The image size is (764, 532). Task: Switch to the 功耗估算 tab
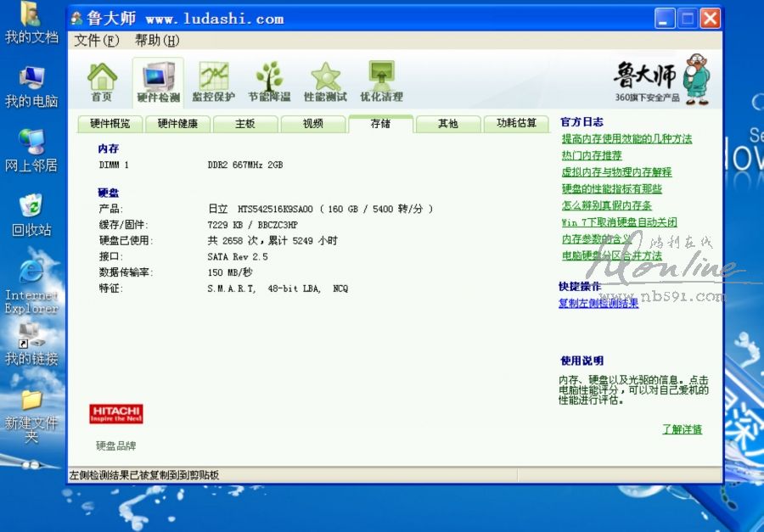pyautogui.click(x=516, y=124)
